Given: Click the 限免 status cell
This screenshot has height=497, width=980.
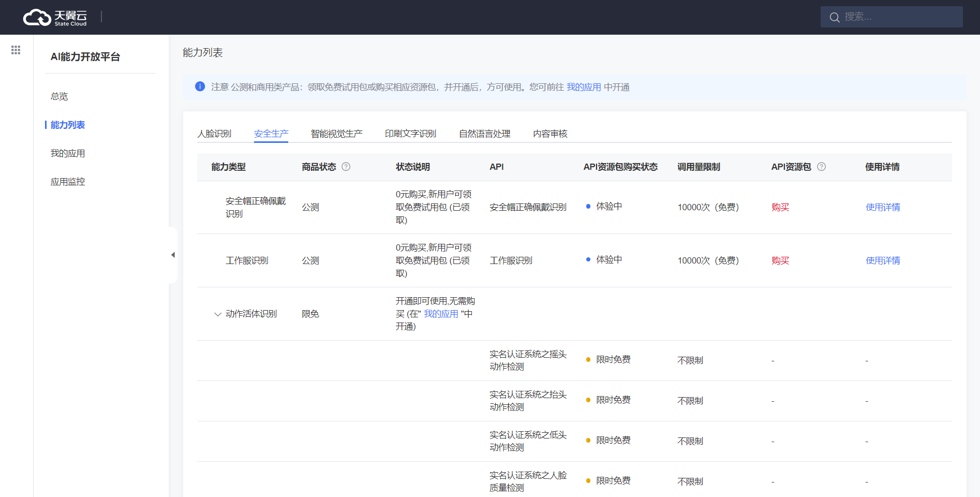Looking at the screenshot, I should [x=310, y=314].
